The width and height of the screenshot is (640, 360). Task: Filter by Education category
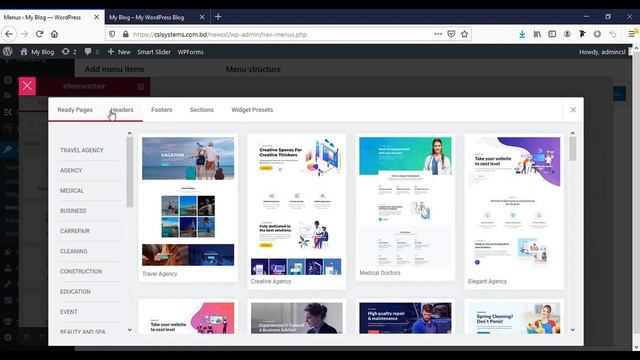(x=75, y=291)
